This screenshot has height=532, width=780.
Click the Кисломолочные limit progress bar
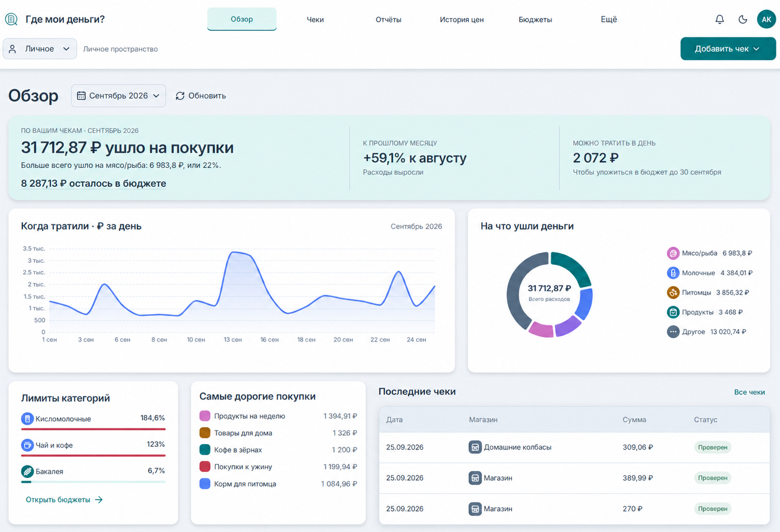pyautogui.click(x=93, y=429)
